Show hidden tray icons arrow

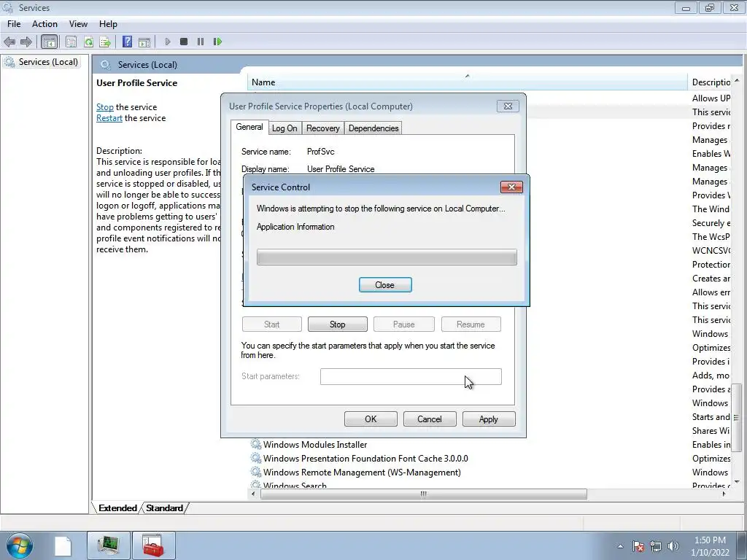tap(620, 546)
